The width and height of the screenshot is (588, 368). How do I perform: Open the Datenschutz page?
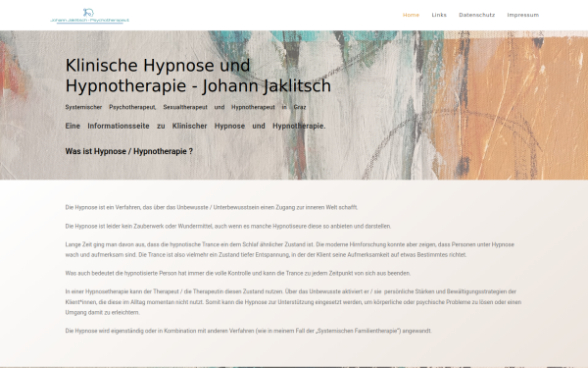coord(476,15)
